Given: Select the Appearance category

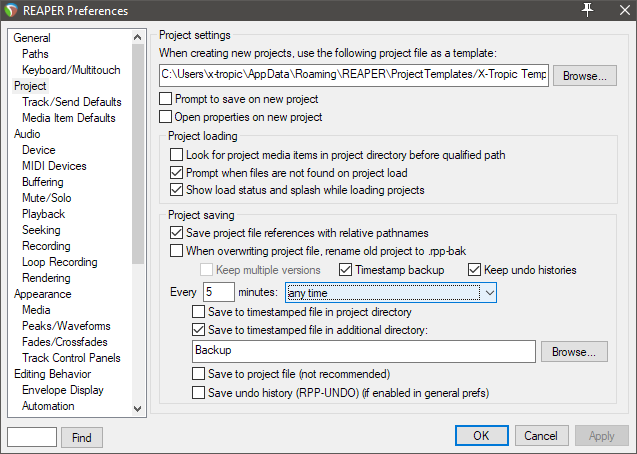Looking at the screenshot, I should click(x=43, y=294).
